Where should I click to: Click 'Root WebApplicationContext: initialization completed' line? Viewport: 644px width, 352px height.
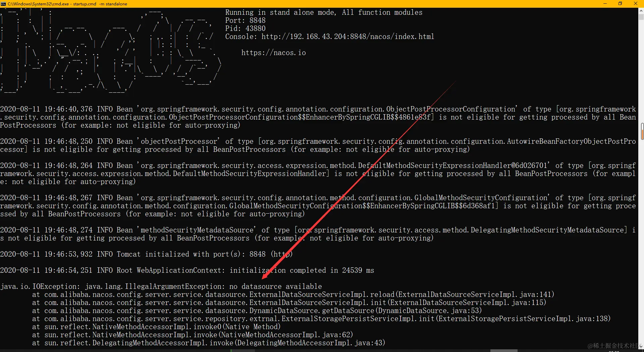[x=187, y=270]
